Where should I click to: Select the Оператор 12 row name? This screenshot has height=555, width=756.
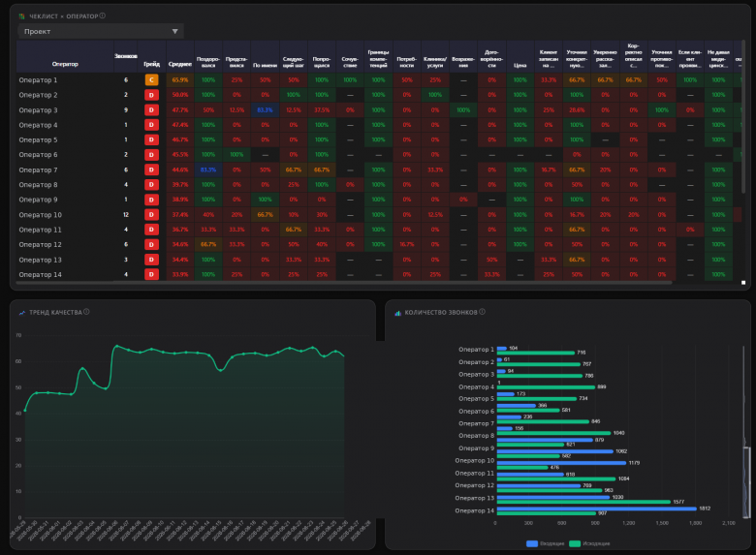pos(40,244)
